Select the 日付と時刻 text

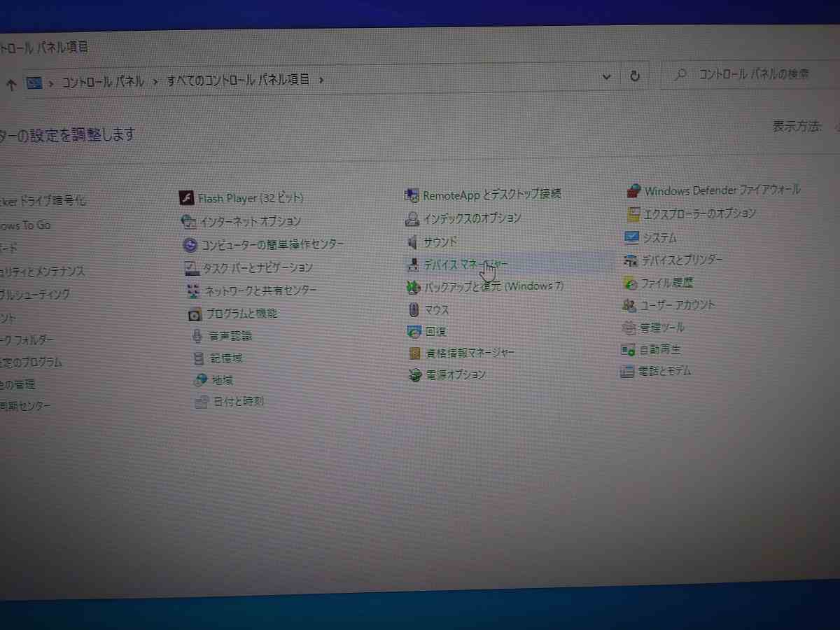pyautogui.click(x=239, y=402)
